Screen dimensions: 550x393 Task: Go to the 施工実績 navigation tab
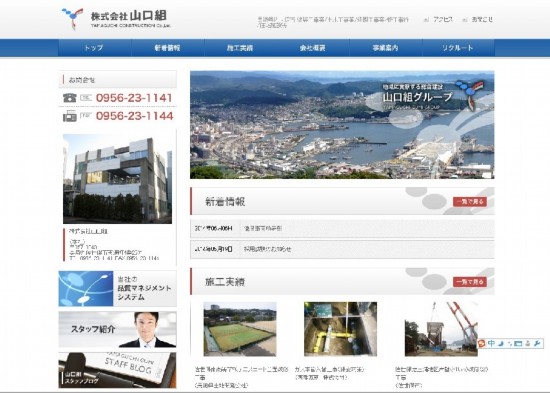click(240, 48)
